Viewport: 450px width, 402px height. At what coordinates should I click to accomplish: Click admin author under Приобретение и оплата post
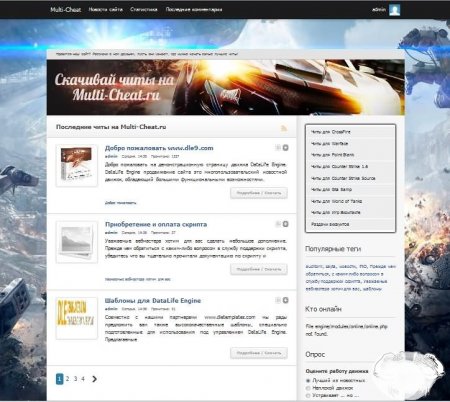click(111, 233)
